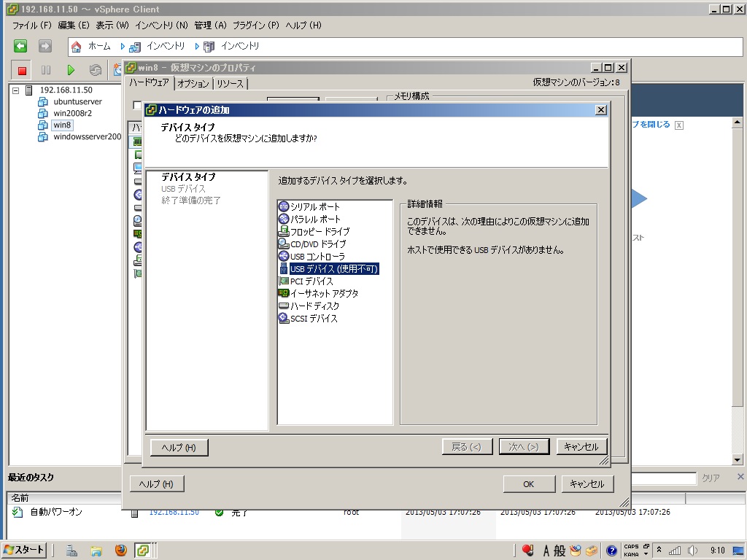Viewport: 747px width, 560px height.
Task: Click the vSphere Client taskbar icon
Action: coord(143,551)
